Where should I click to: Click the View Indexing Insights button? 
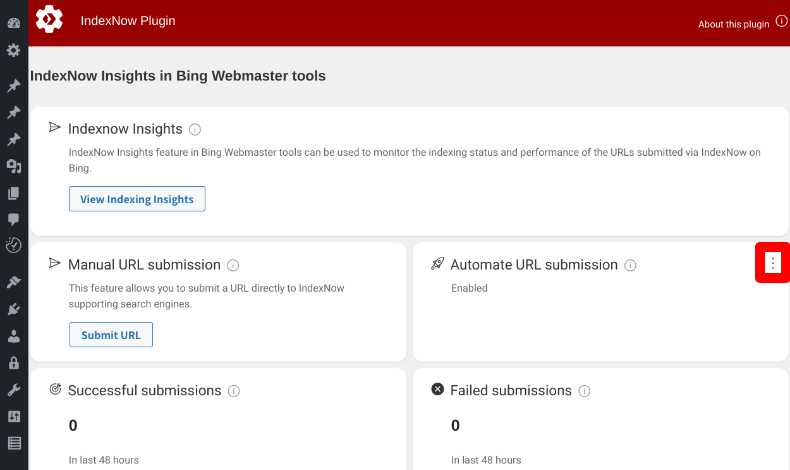(x=137, y=199)
